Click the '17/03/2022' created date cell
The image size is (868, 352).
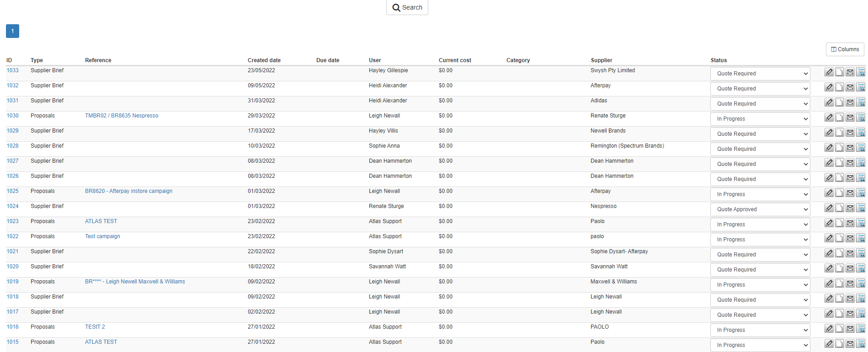click(x=261, y=131)
